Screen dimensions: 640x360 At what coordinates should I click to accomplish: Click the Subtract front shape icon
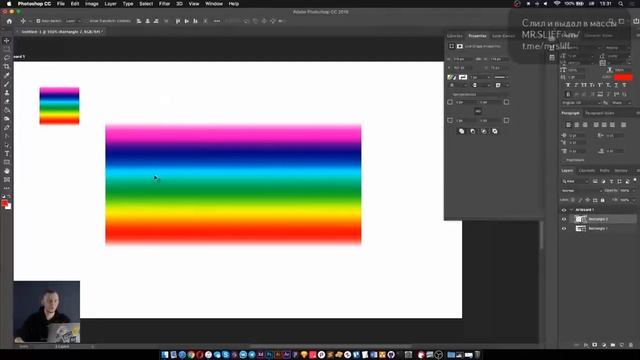473,131
